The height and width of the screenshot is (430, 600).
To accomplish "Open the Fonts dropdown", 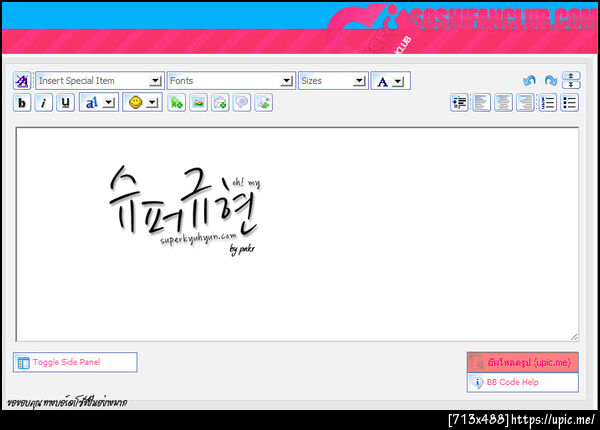I will (231, 81).
